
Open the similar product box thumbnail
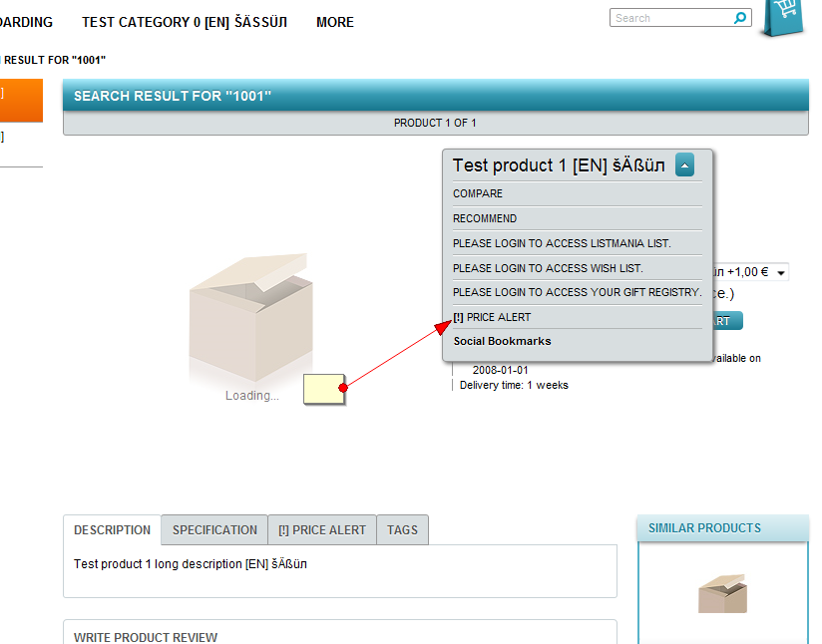coord(722,594)
